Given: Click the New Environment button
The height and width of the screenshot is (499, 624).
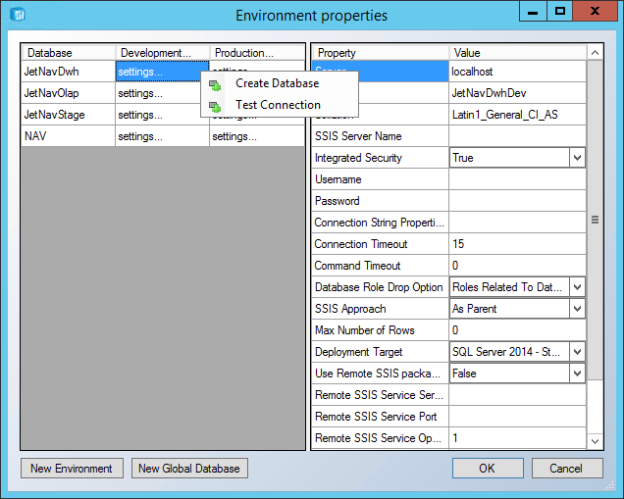Looking at the screenshot, I should (72, 468).
